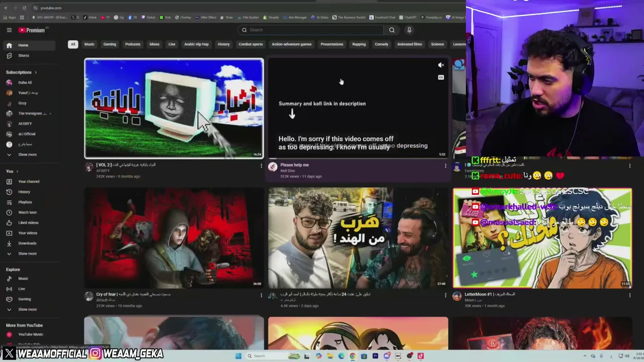The height and width of the screenshot is (362, 644).
Task: Open options menu for LetterMoon #1 video
Action: click(x=629, y=295)
